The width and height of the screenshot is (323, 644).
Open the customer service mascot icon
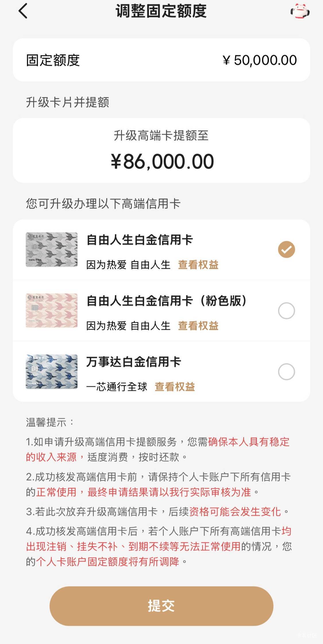point(300,11)
